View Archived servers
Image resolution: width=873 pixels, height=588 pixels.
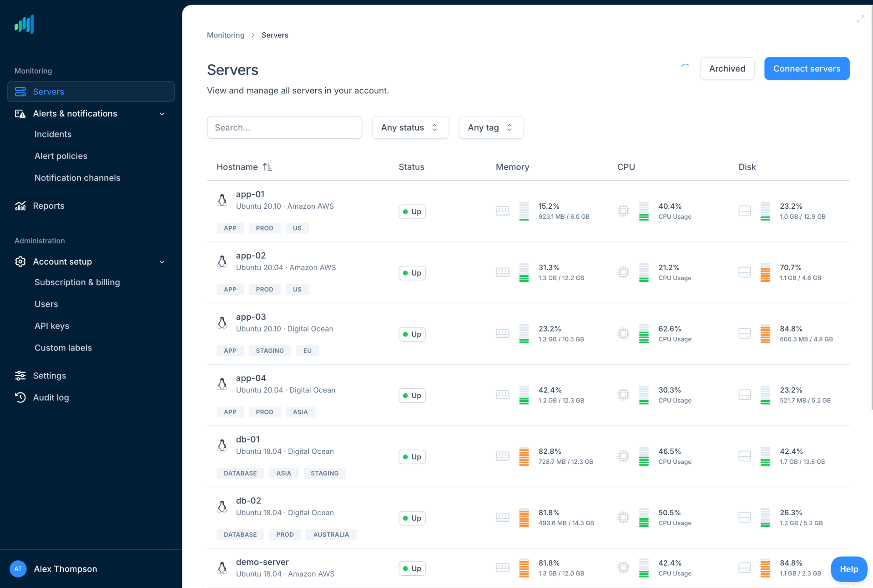(x=727, y=68)
